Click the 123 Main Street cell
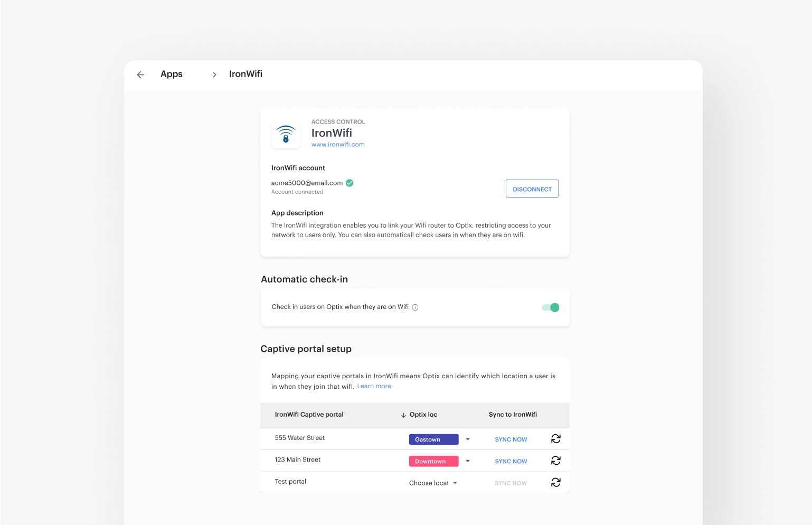The image size is (812, 525). tap(298, 460)
